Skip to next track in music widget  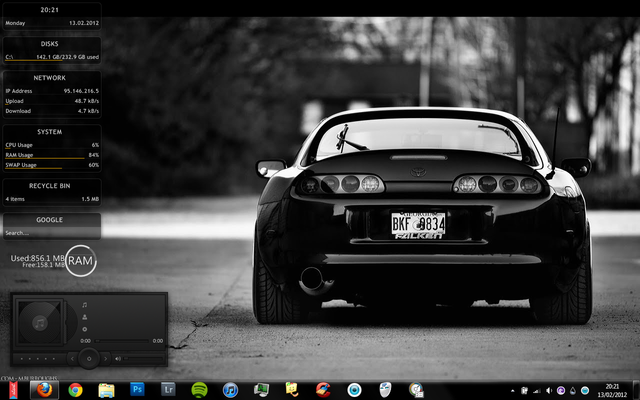[x=105, y=359]
